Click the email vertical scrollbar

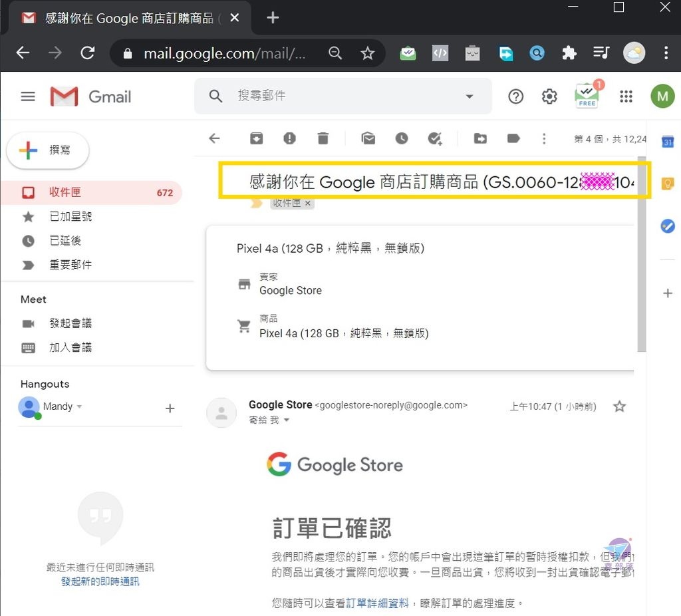point(642,254)
